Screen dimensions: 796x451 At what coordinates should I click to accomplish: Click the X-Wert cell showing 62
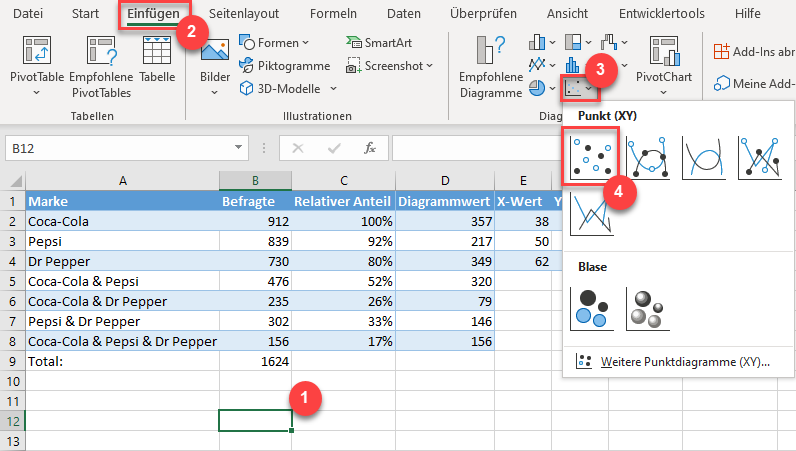[x=523, y=262]
